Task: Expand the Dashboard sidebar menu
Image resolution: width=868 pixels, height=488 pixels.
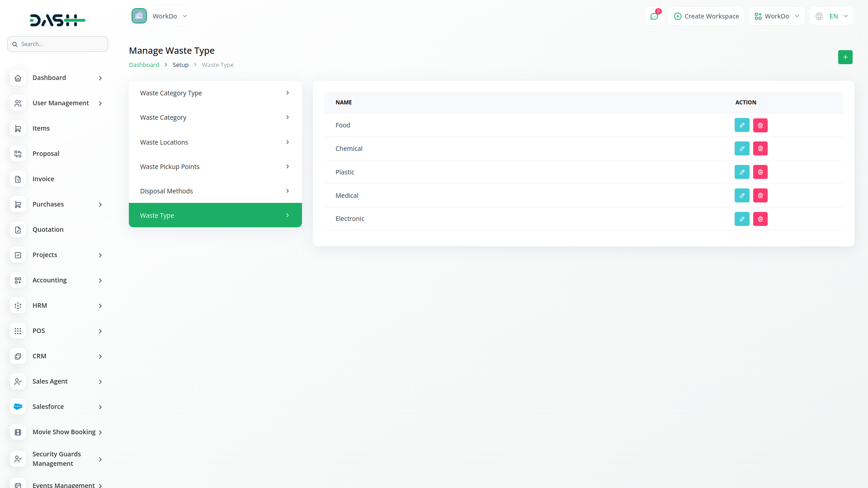Action: pyautogui.click(x=100, y=78)
